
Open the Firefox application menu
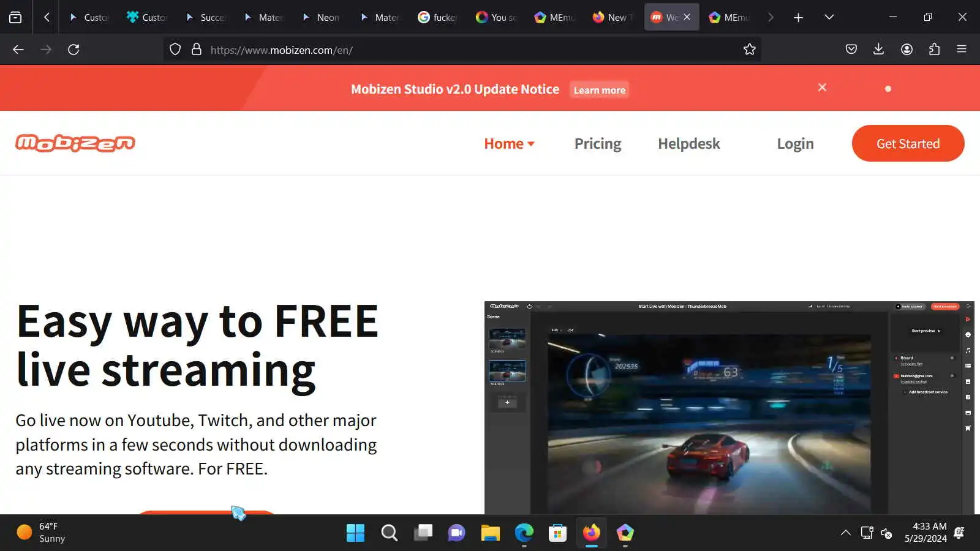click(962, 50)
